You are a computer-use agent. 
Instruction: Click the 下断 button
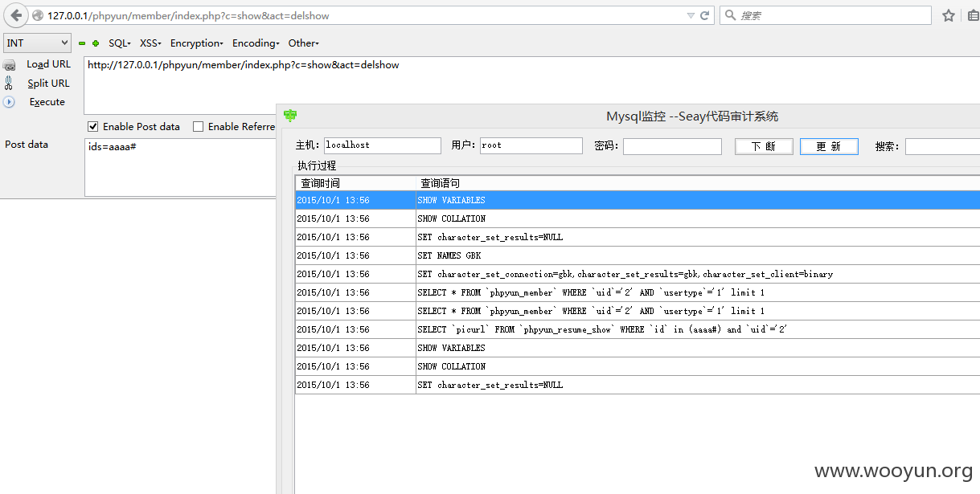point(764,146)
